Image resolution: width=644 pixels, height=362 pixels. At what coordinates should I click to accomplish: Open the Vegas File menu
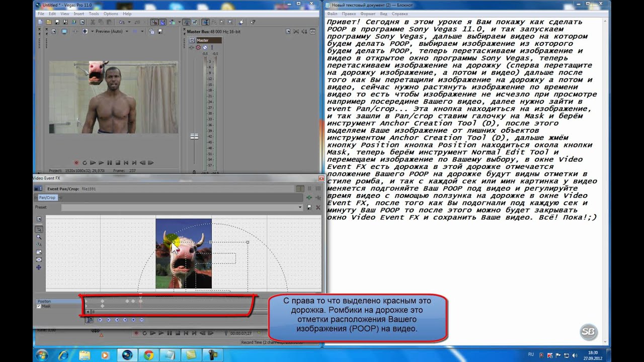41,14
